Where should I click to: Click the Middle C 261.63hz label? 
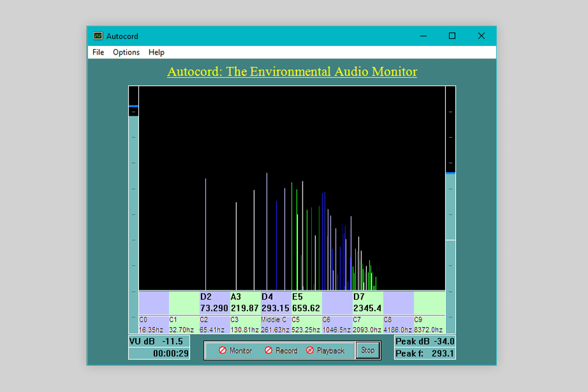(276, 325)
